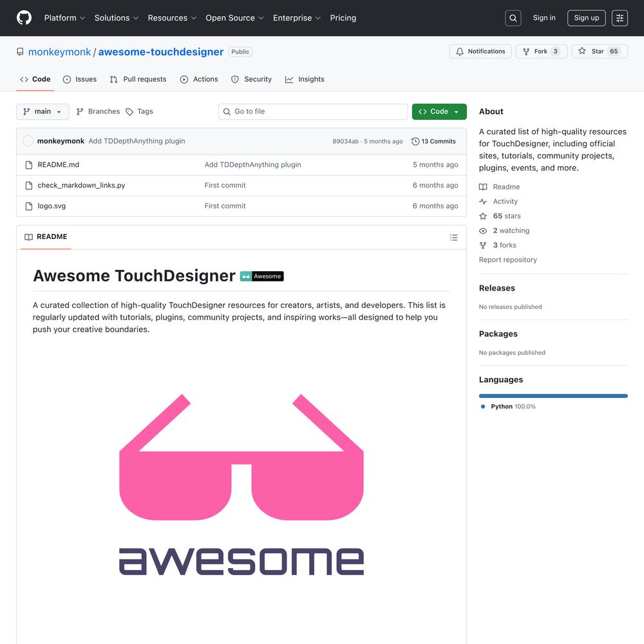This screenshot has width=644, height=644.
Task: Select the README tab in file viewer
Action: point(46,237)
